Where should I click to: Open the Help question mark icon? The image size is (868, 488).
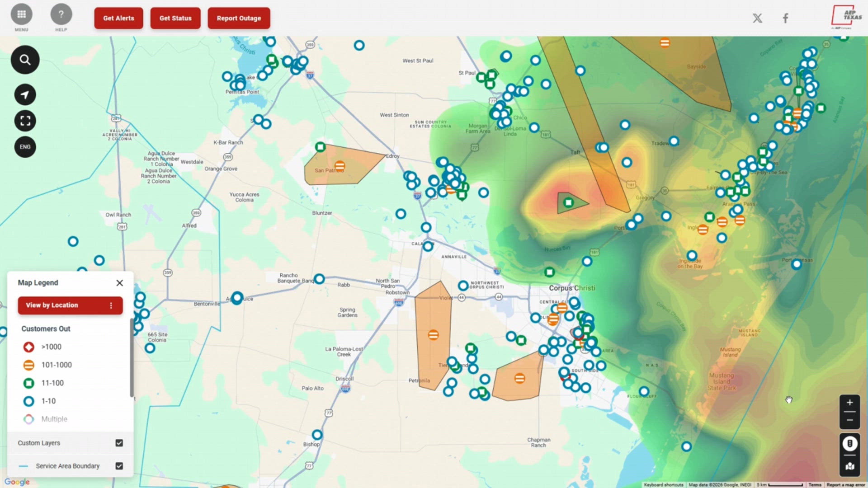[61, 14]
